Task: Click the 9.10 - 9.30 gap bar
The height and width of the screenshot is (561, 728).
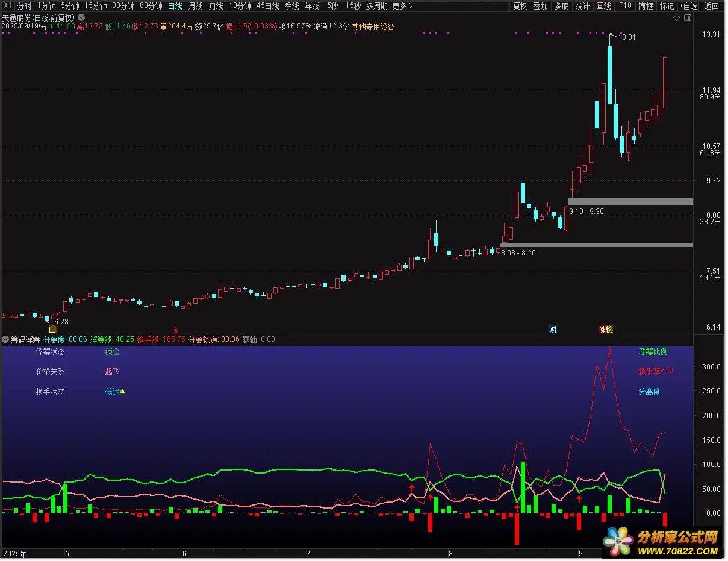Action: click(x=630, y=202)
